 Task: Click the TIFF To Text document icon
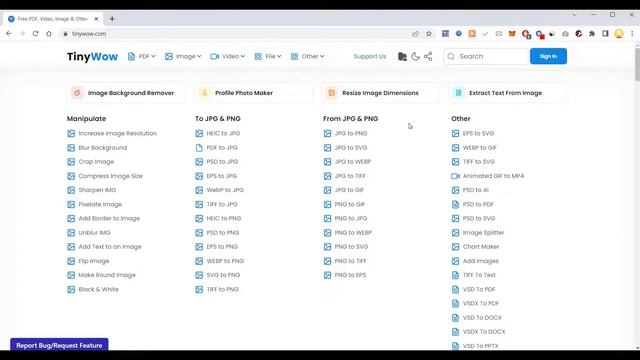coord(456,275)
